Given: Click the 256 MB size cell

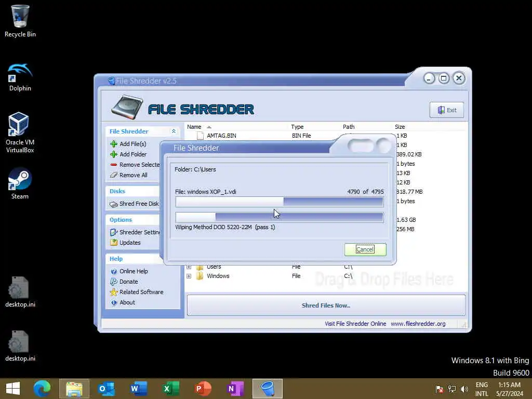Looking at the screenshot, I should 405,229.
